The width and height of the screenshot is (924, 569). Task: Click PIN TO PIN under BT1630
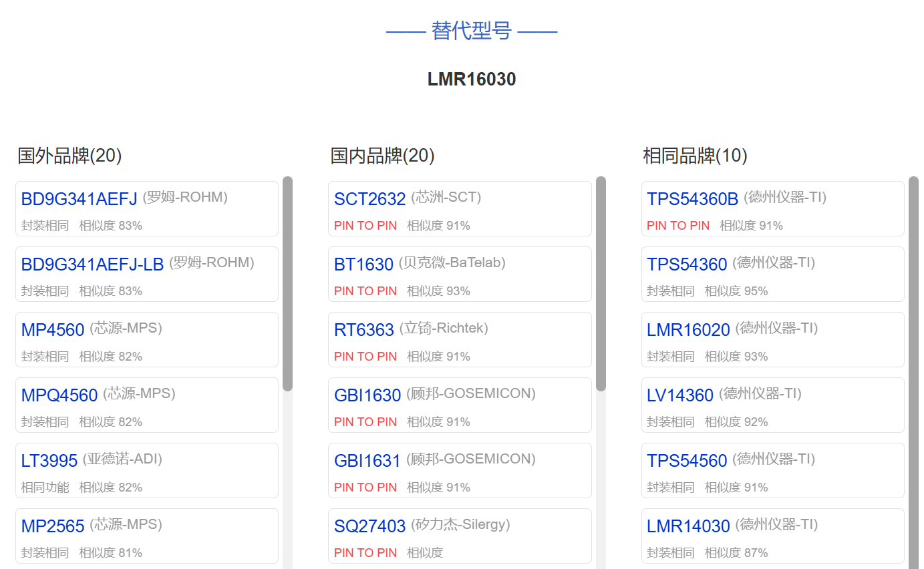[365, 291]
